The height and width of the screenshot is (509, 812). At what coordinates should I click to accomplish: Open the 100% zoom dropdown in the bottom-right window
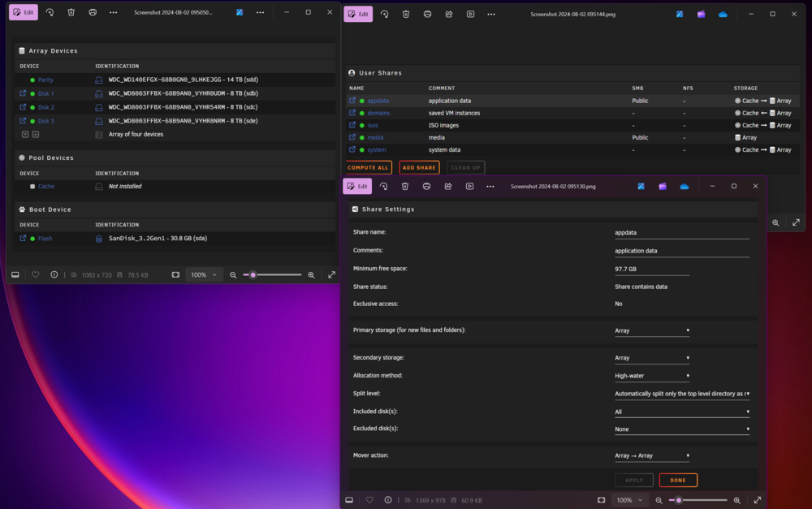point(629,500)
